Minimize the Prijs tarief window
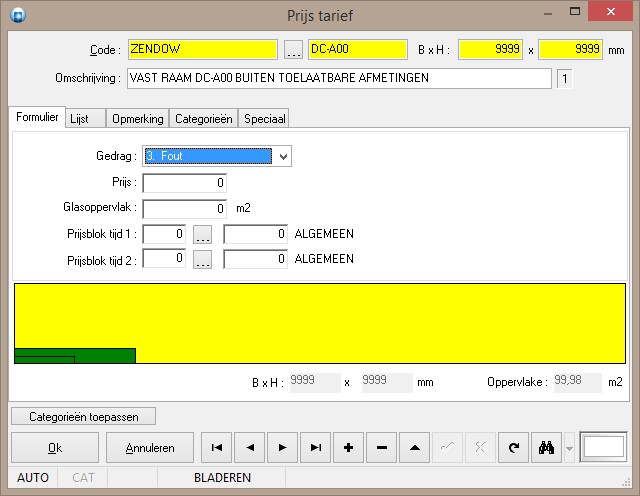 548,13
